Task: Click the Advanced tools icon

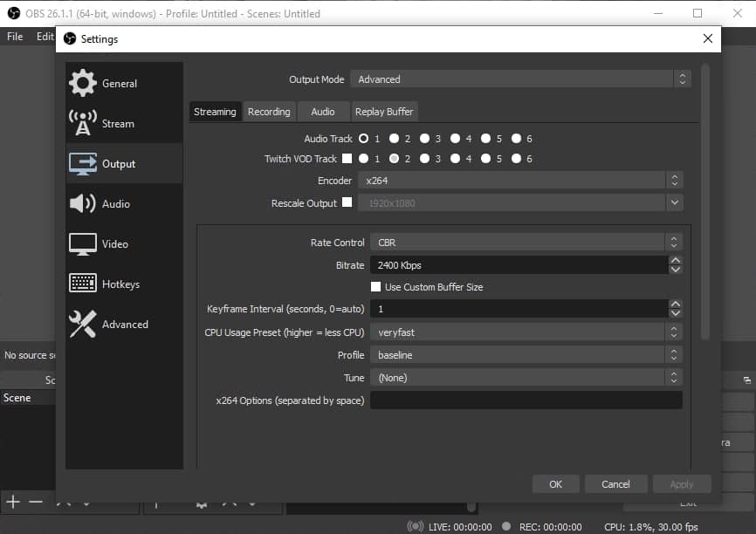Action: point(83,324)
